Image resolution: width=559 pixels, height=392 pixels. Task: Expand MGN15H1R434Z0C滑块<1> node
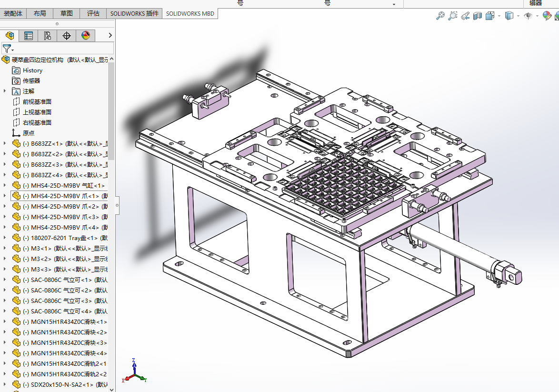5,322
